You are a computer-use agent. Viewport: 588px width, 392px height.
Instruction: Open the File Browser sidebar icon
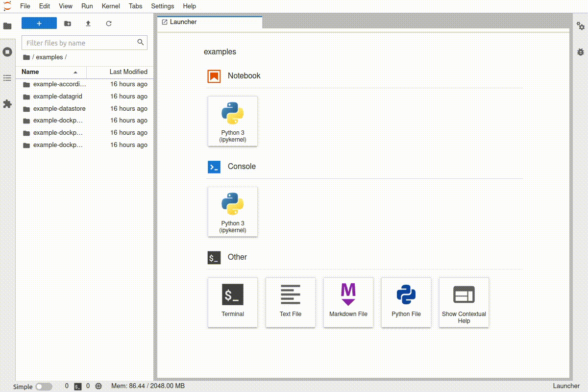7,26
